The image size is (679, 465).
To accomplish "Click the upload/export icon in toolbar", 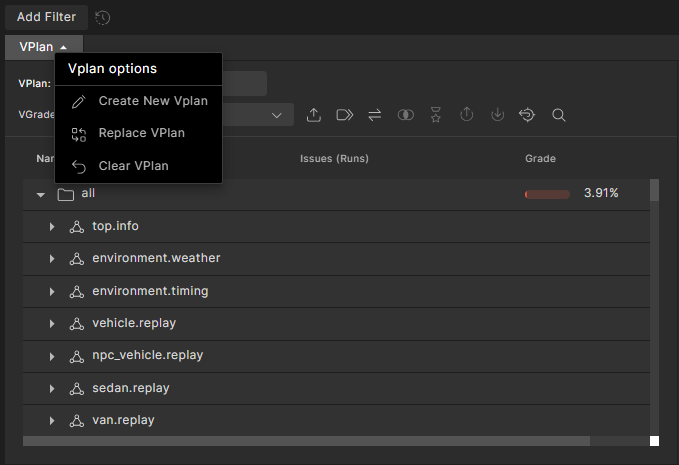I will click(314, 115).
